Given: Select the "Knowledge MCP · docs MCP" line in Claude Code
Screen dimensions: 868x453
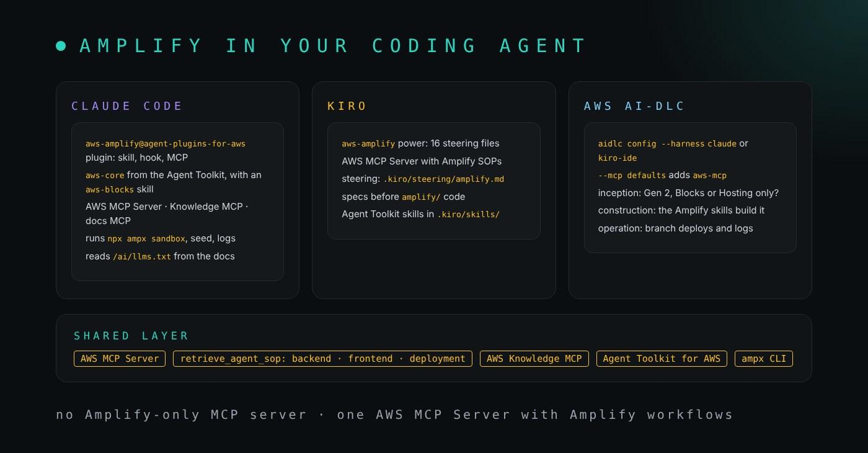Looking at the screenshot, I should point(167,213).
